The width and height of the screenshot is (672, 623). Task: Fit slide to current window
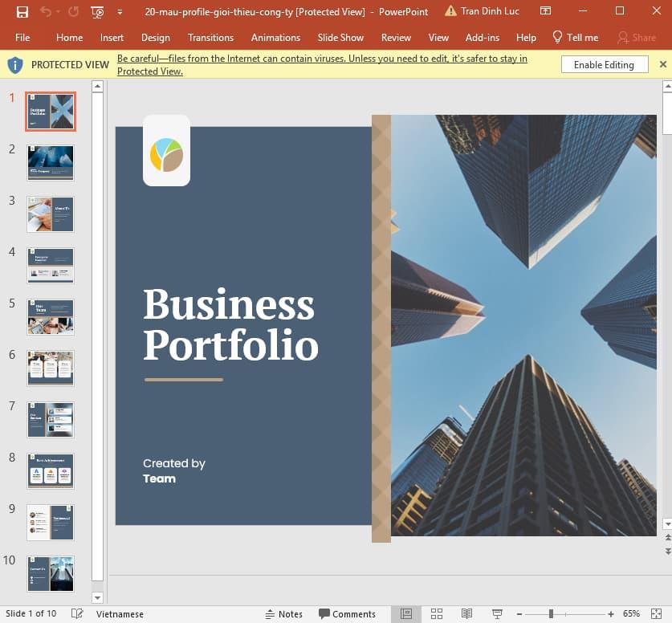click(657, 614)
